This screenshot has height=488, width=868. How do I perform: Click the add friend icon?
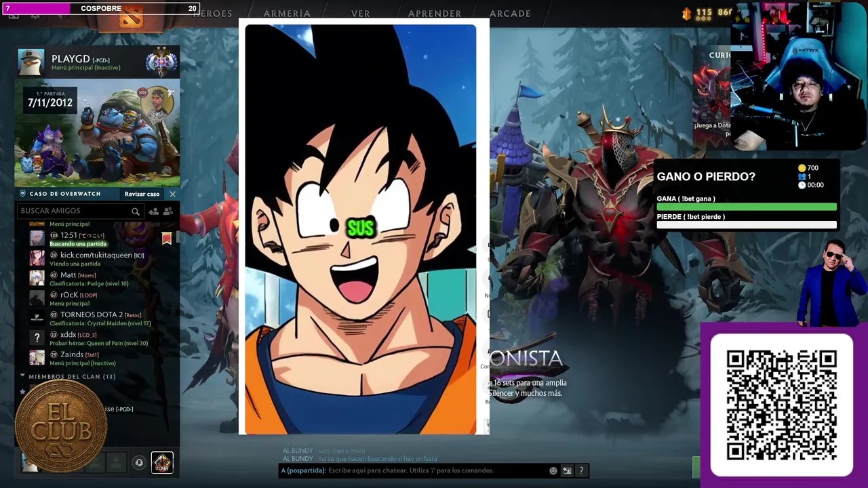tap(154, 211)
